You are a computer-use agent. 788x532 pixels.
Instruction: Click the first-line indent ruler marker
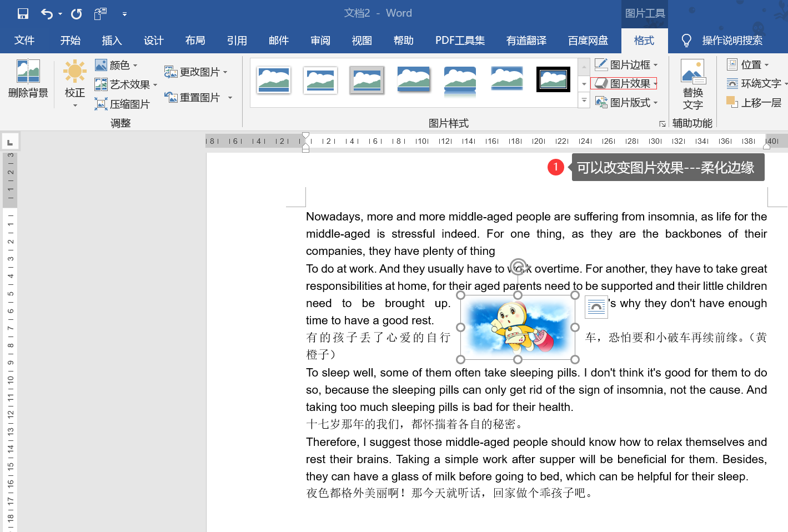pyautogui.click(x=305, y=135)
